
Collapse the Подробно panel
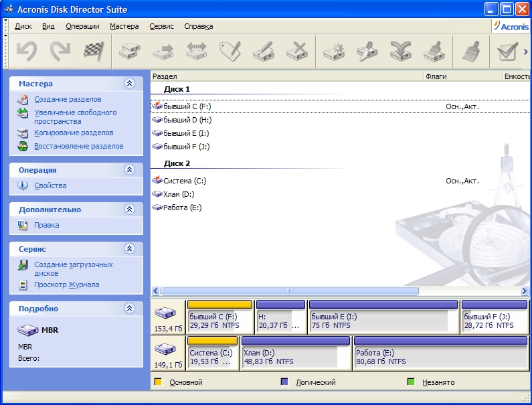pos(130,308)
